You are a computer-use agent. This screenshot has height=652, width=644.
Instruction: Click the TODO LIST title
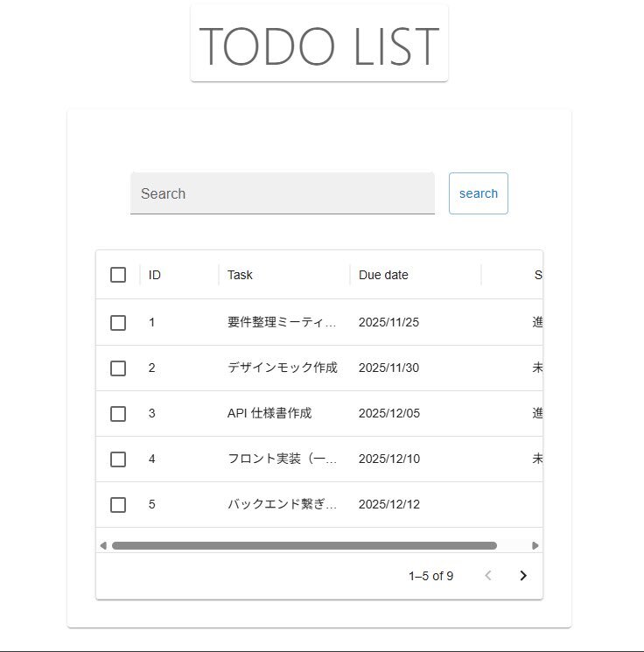(318, 46)
